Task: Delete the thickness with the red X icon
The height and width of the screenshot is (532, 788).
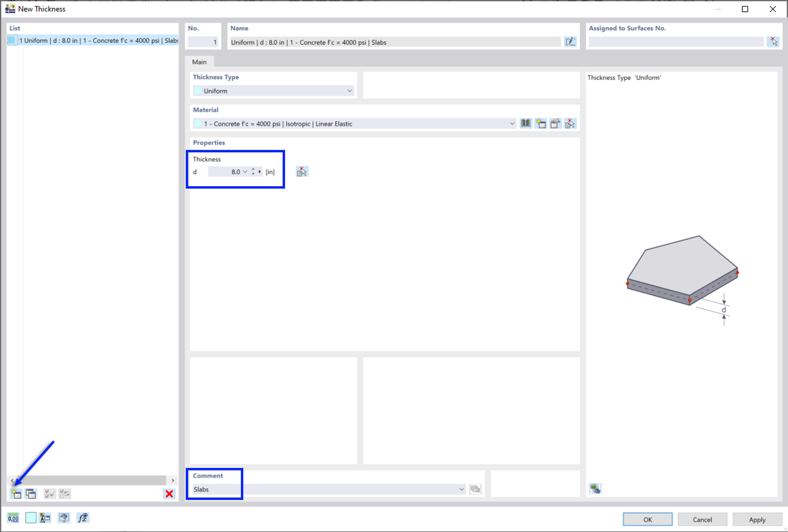Action: pos(169,493)
